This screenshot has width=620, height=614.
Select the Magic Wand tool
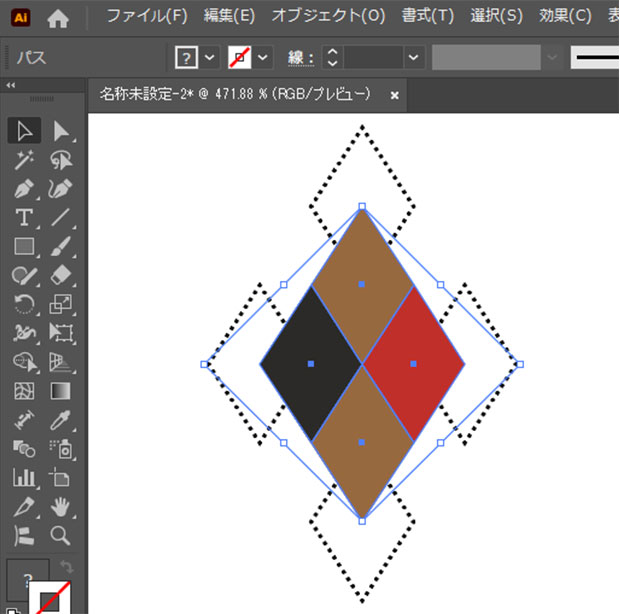point(25,160)
